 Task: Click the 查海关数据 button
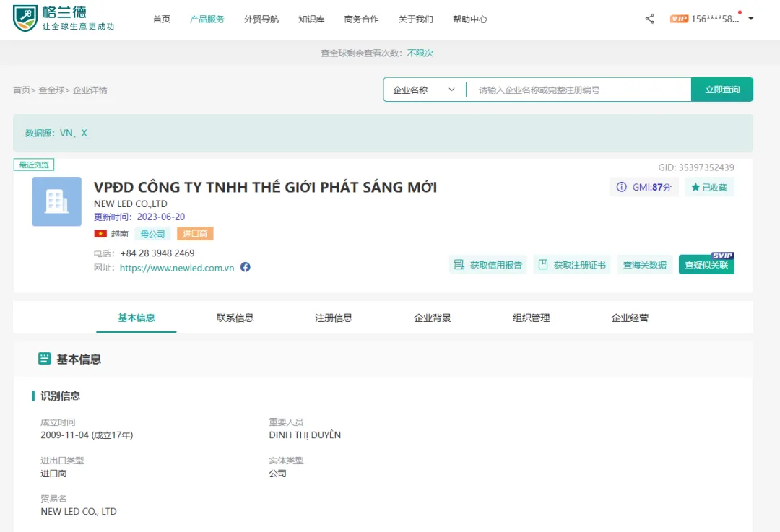[x=644, y=265]
